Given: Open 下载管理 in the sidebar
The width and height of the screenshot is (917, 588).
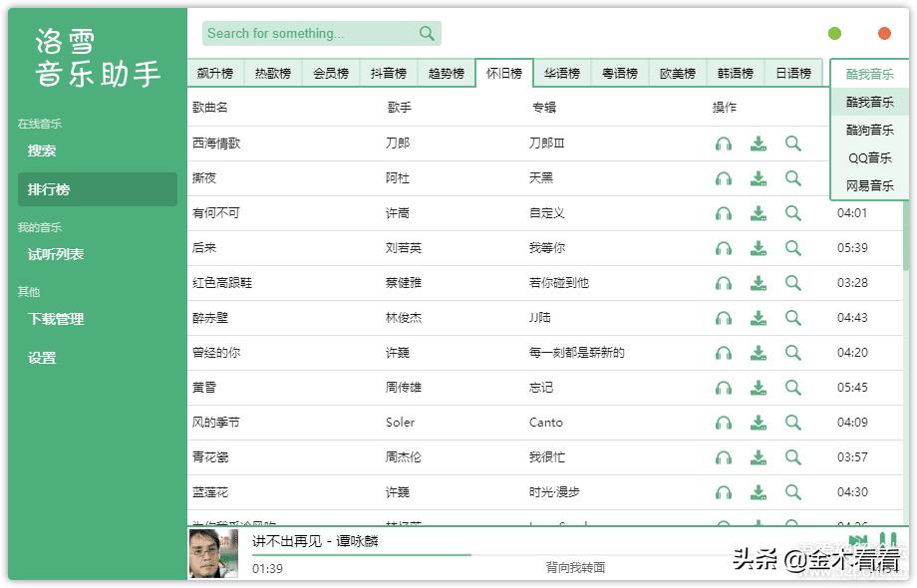Looking at the screenshot, I should click(56, 319).
